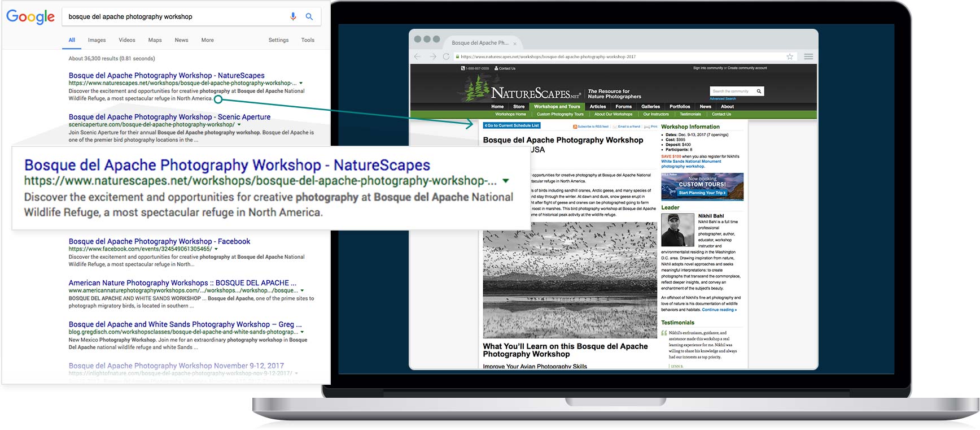Viewport: 980px width, 430px height.
Task: Click the NatureScapes site search magnifier icon
Action: (759, 91)
